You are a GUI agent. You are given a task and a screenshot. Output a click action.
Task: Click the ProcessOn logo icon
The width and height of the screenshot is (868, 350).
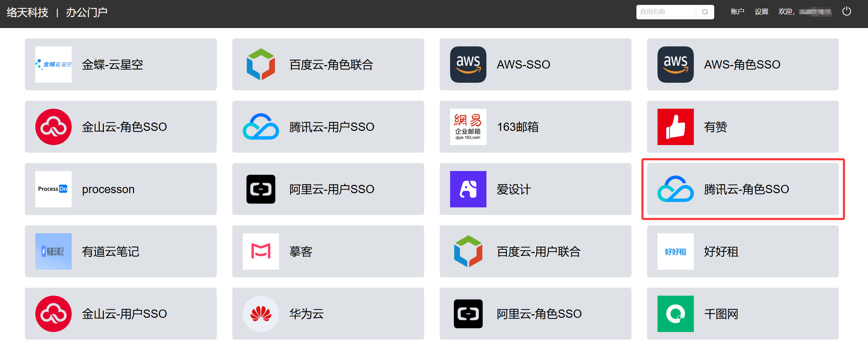pyautogui.click(x=53, y=189)
